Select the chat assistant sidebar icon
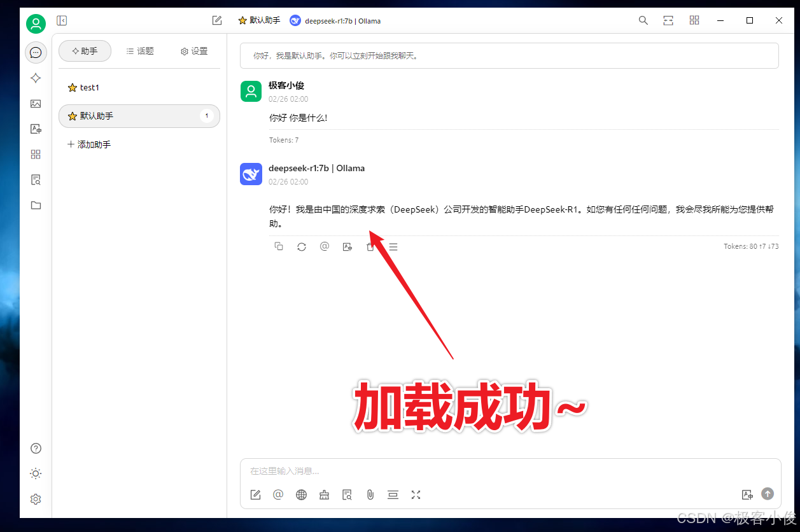Image resolution: width=800 pixels, height=532 pixels. coord(36,52)
